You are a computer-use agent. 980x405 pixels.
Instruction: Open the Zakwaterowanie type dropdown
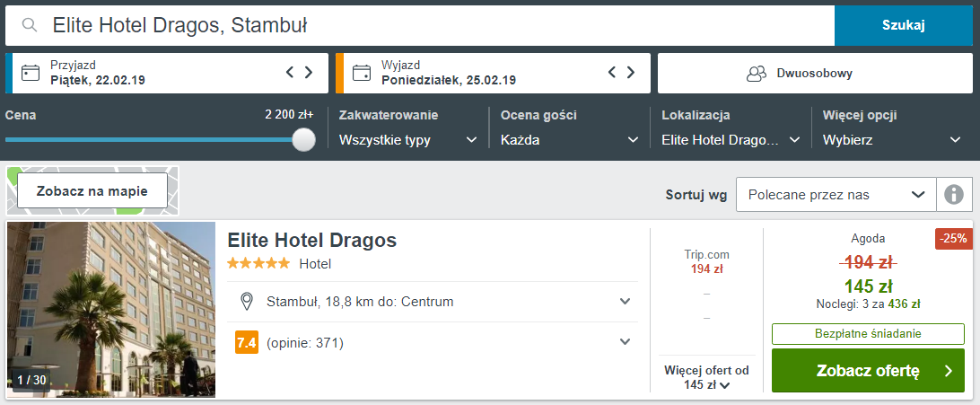408,140
